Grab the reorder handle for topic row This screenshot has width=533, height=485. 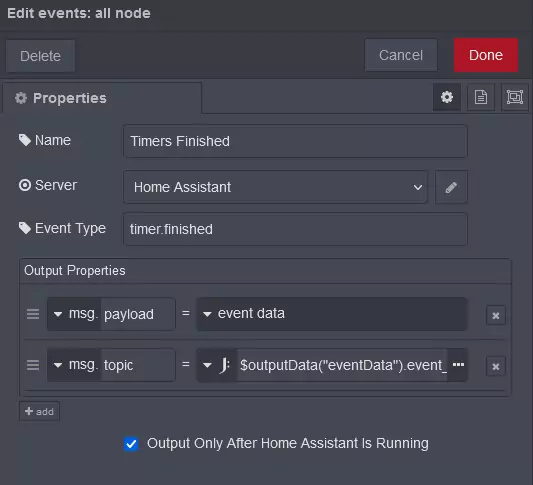tap(33, 365)
